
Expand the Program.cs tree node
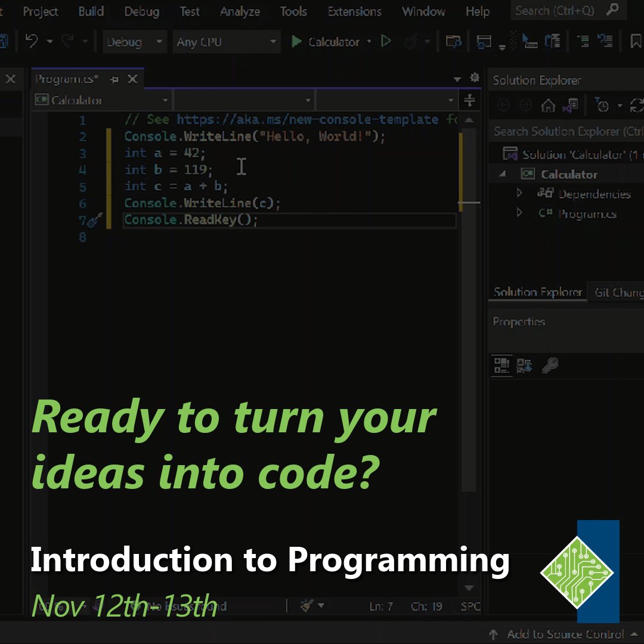click(x=519, y=213)
